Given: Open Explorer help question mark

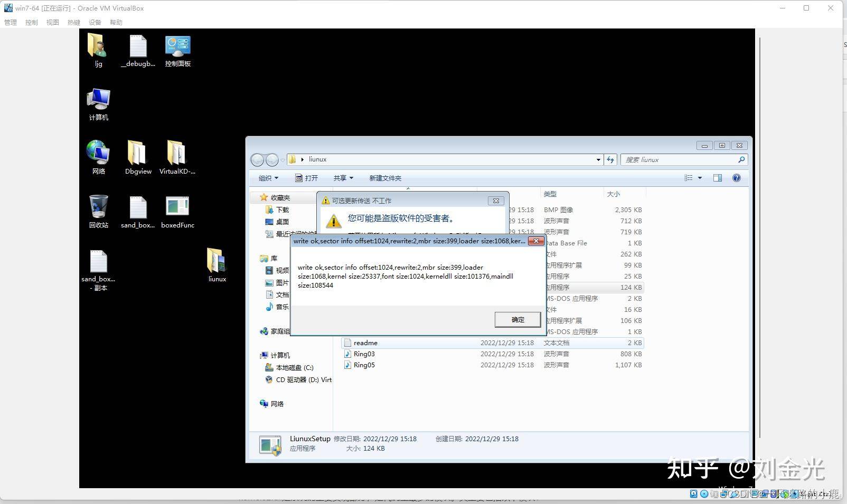Looking at the screenshot, I should (x=737, y=178).
